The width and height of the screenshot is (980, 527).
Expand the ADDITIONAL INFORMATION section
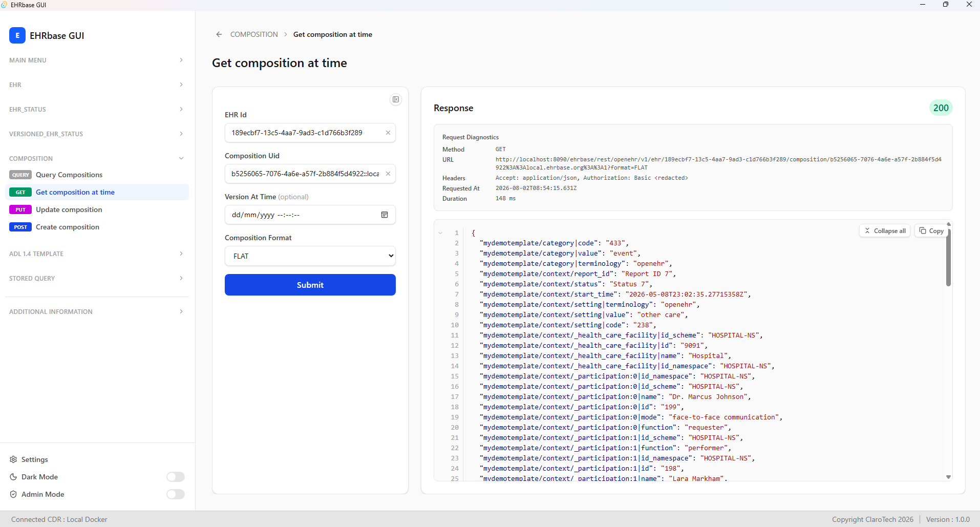pos(97,311)
